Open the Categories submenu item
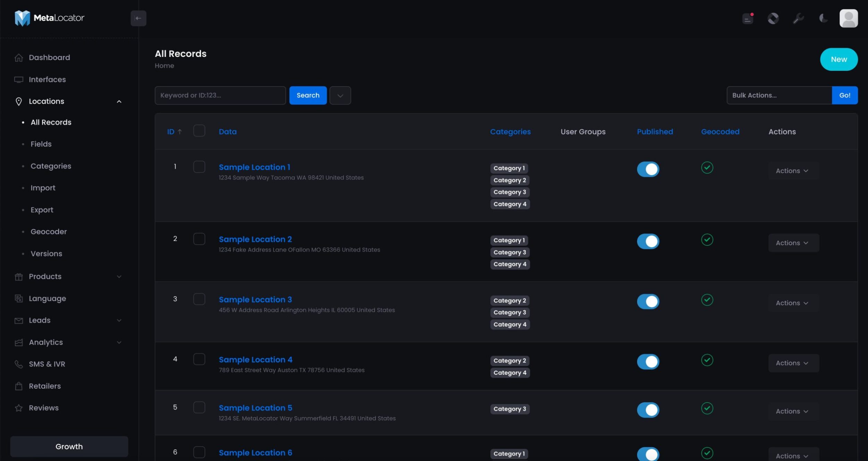This screenshot has height=461, width=868. pos(51,166)
